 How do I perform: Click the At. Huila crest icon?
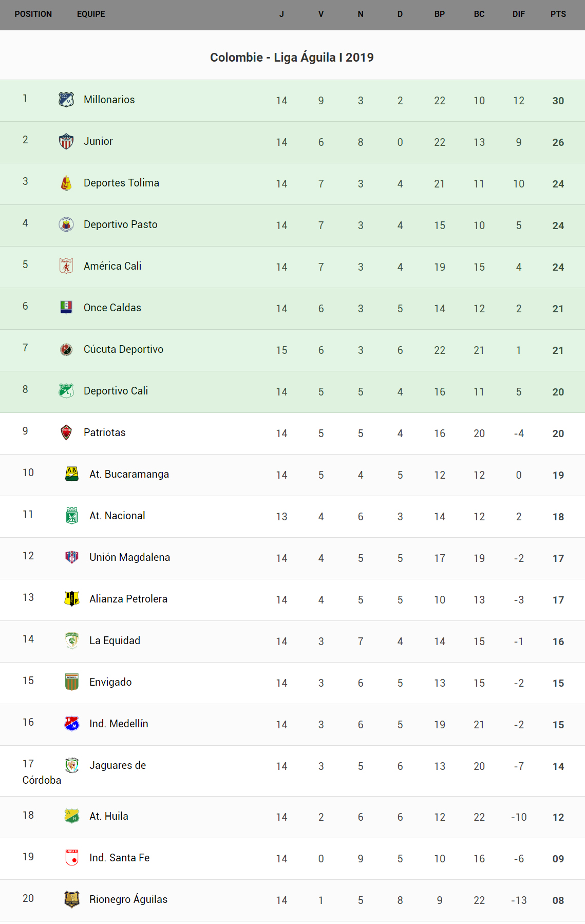pyautogui.click(x=72, y=816)
